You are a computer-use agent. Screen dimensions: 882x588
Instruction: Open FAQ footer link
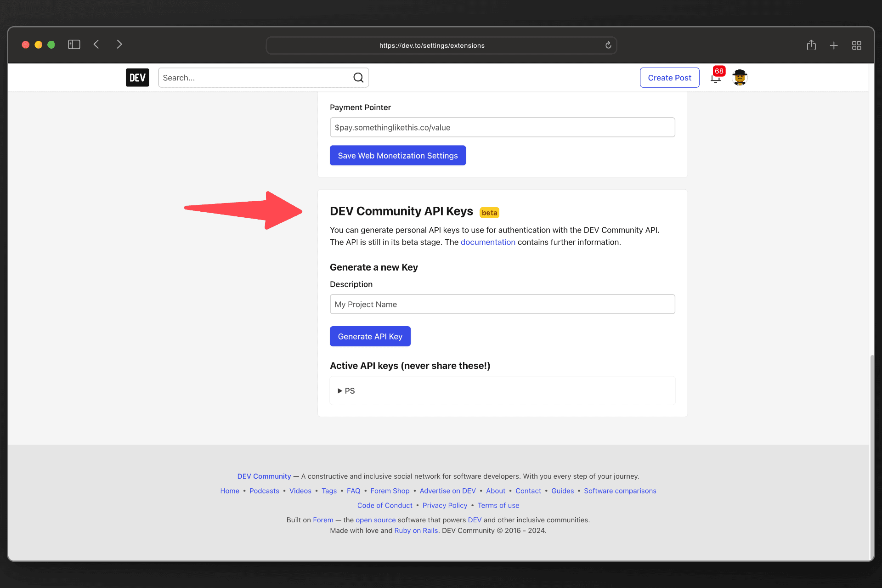(354, 491)
